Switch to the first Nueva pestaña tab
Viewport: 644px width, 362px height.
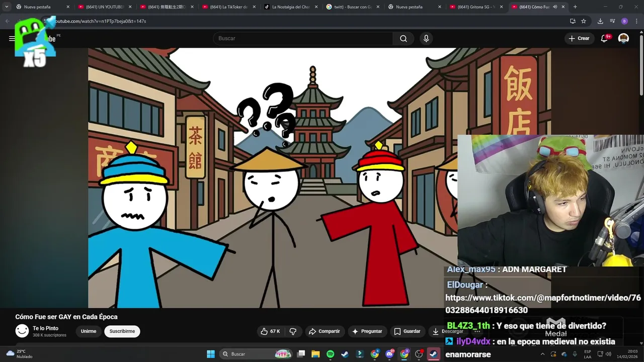point(42,7)
